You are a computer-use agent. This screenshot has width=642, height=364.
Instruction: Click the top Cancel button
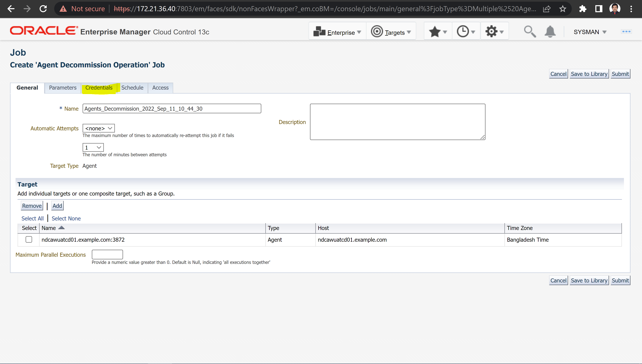coord(558,74)
